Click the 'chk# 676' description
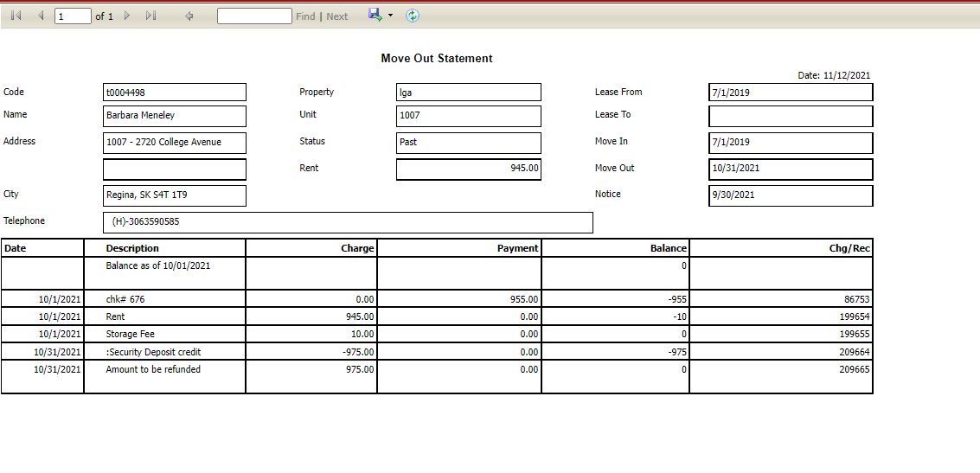 (x=125, y=299)
